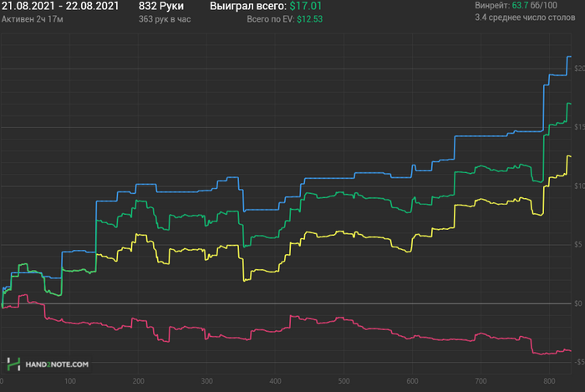The width and height of the screenshot is (585, 392).
Task: Click the 500 x-axis label
Action: [344, 381]
